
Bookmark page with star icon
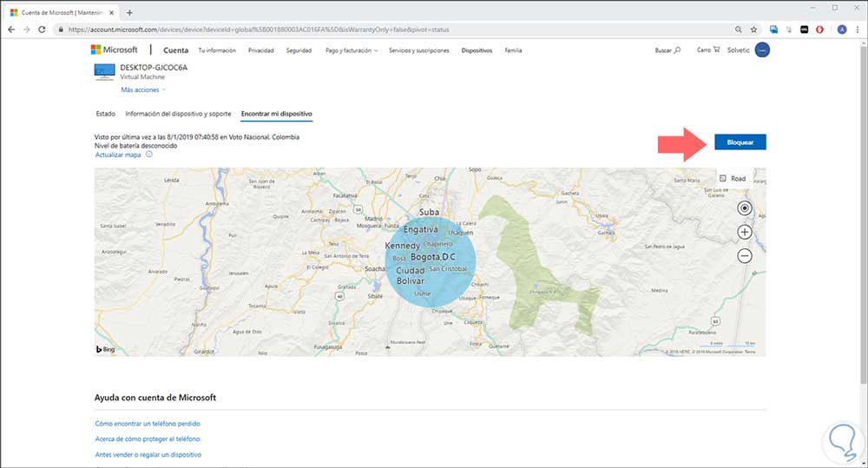[x=753, y=30]
